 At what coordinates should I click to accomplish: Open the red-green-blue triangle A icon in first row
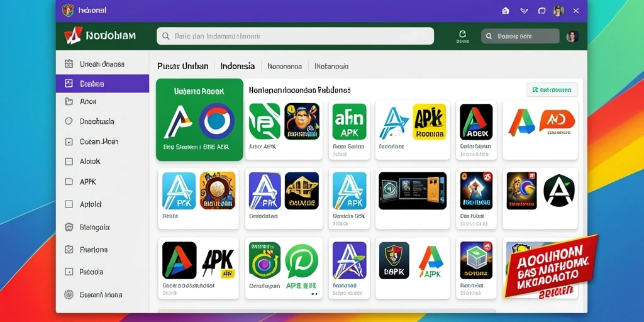tap(521, 122)
